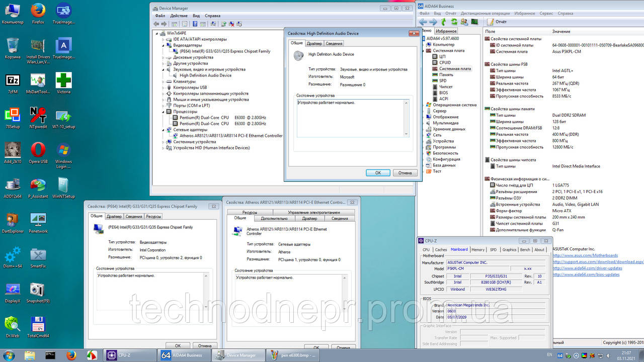Screen dimensions: 644x362
Task: Click EN language indicator in tray
Action: (x=548, y=355)
